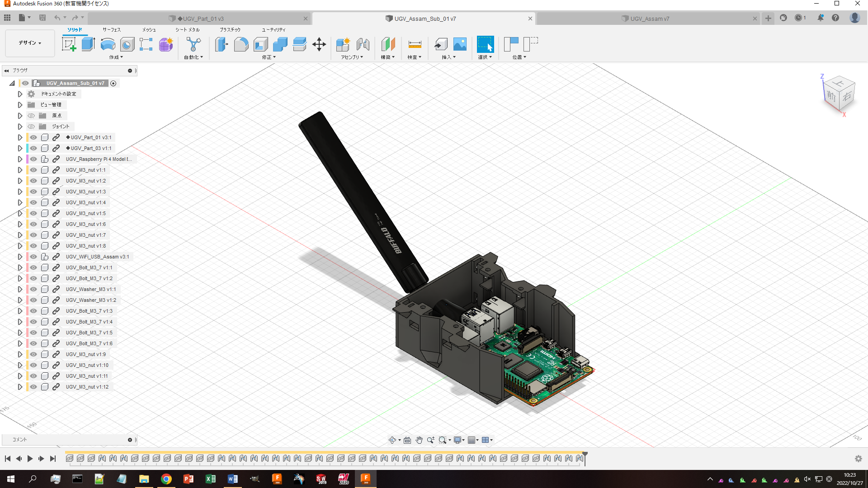This screenshot has height=488, width=868.
Task: Open timeline settings gear
Action: tap(858, 459)
